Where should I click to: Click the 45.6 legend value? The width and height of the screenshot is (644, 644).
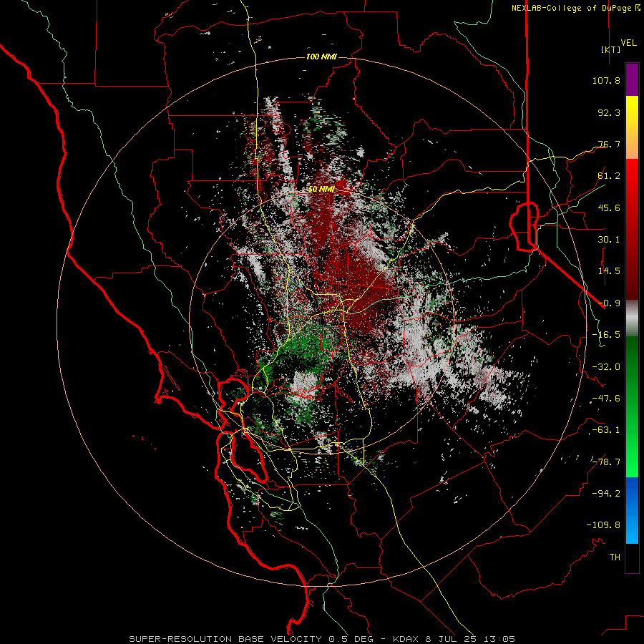[609, 208]
